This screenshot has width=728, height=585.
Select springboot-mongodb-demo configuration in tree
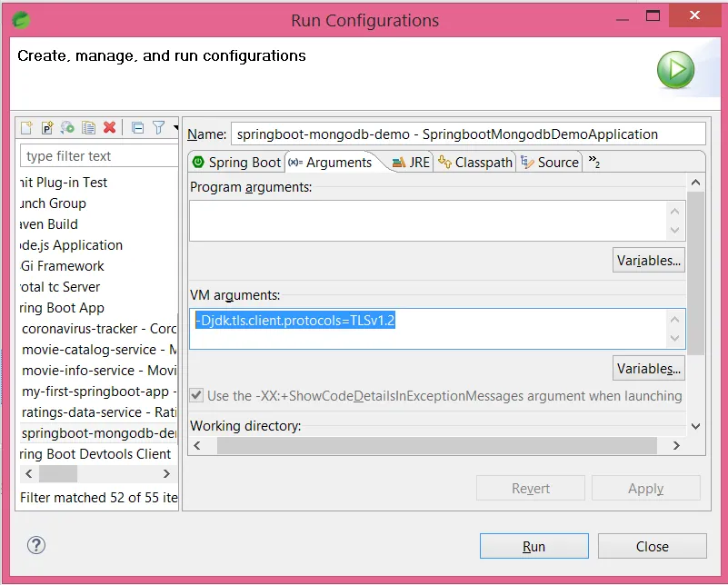[99, 432]
